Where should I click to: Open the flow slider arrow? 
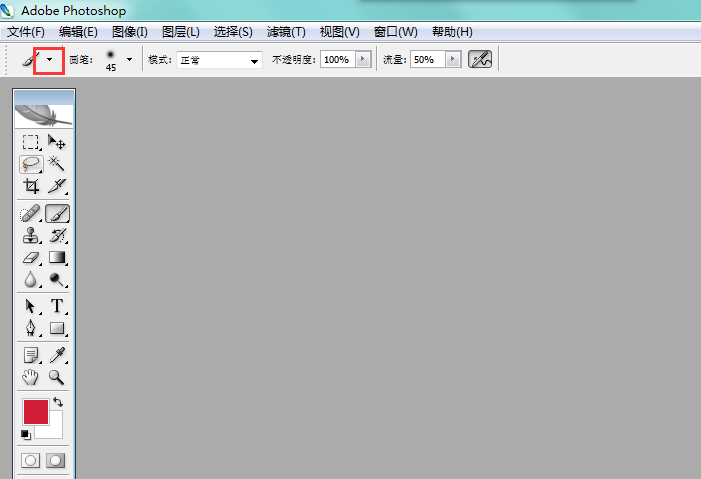tap(453, 59)
